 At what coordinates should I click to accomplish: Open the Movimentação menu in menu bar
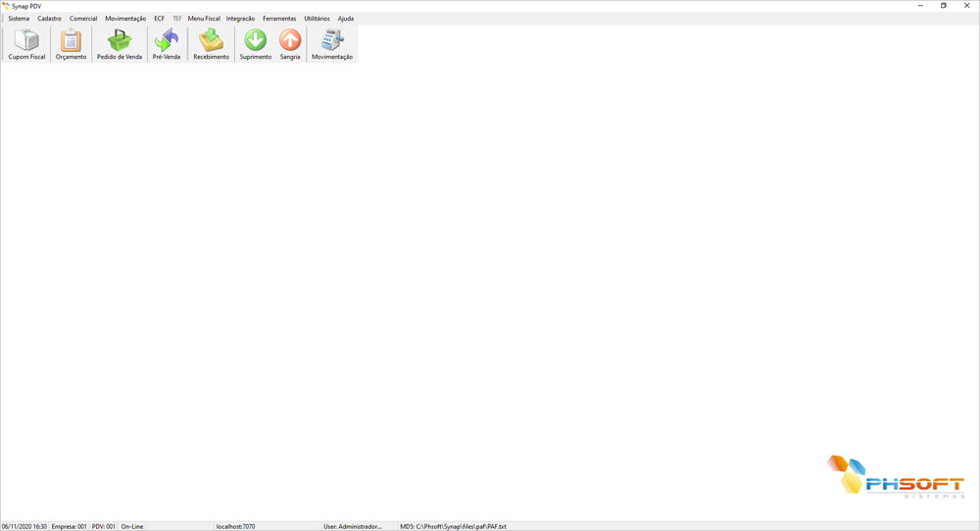[x=125, y=19]
